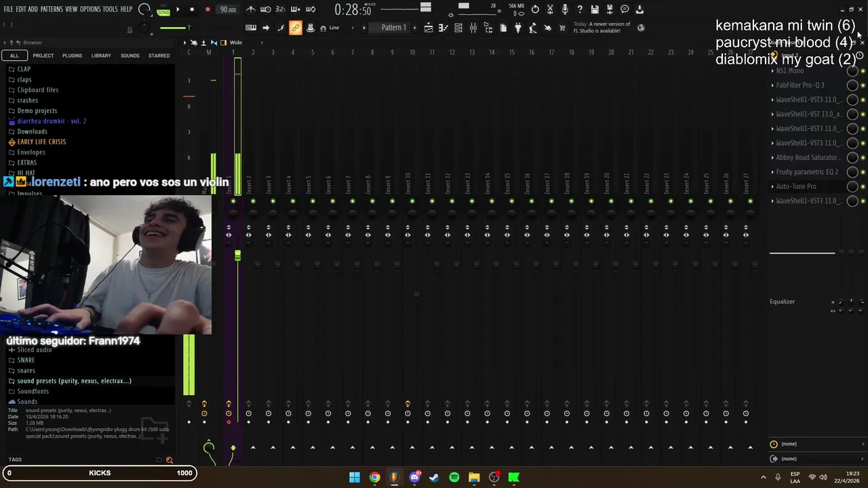The height and width of the screenshot is (488, 868).
Task: Open the audio editor scissors icon
Action: tap(550, 9)
